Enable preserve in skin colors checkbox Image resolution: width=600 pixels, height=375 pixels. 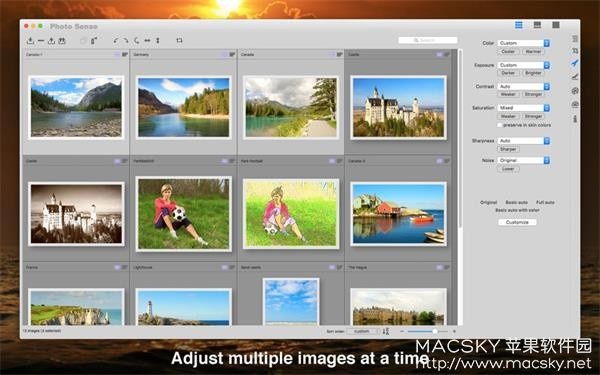coord(500,125)
